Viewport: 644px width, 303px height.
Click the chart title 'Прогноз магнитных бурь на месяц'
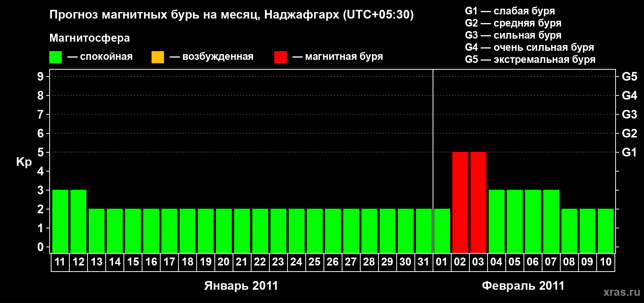155,15
